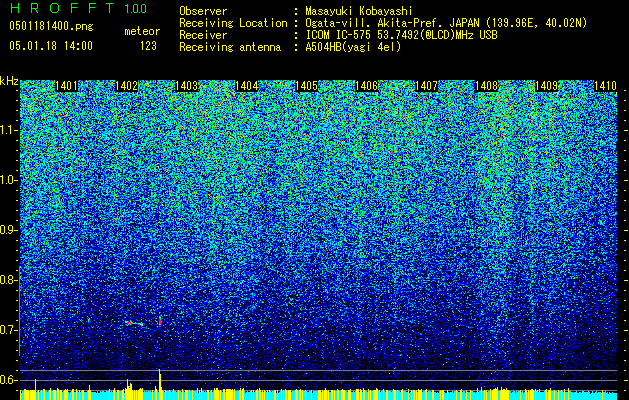Click the 1406 time marker
Viewport: 629px width, 400px height.
point(367,86)
